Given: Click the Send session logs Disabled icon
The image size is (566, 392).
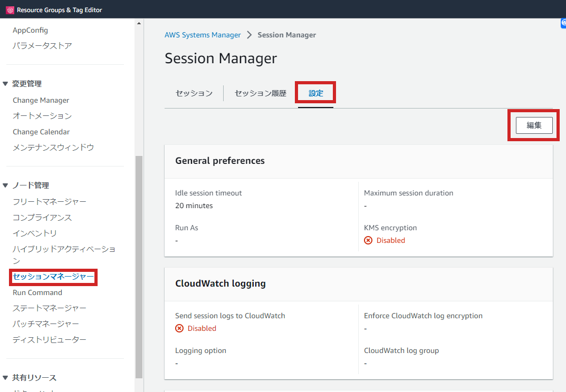Looking at the screenshot, I should tap(179, 329).
